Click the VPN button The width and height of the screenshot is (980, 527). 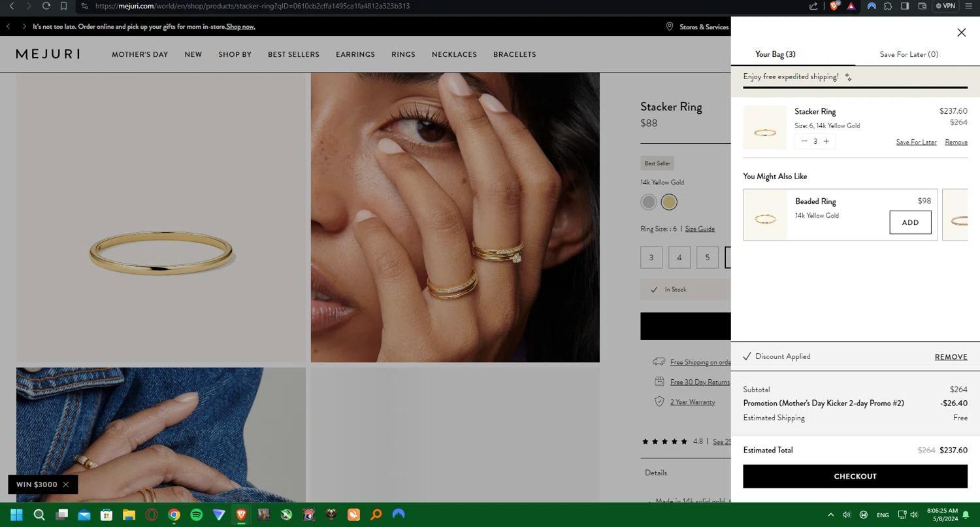pyautogui.click(x=946, y=6)
